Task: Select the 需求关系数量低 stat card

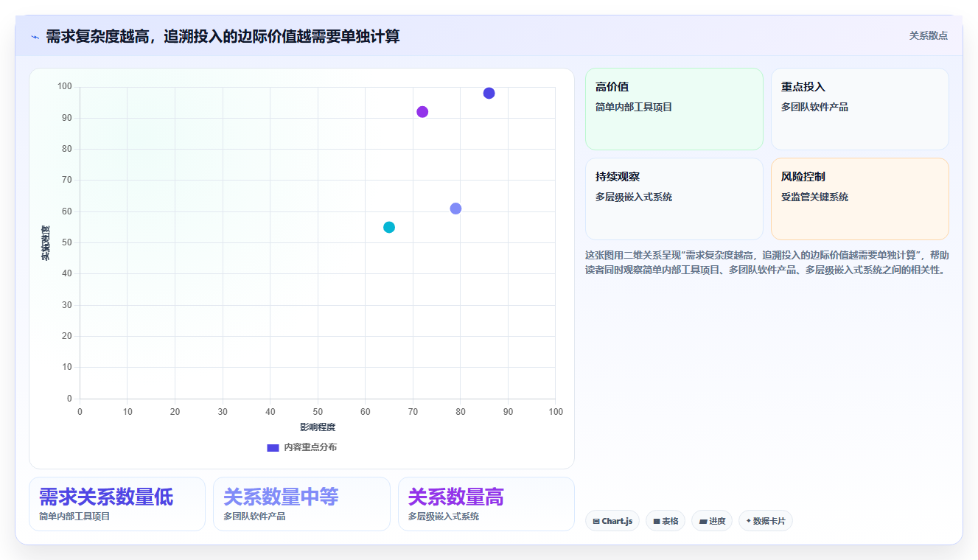Action: 117,504
